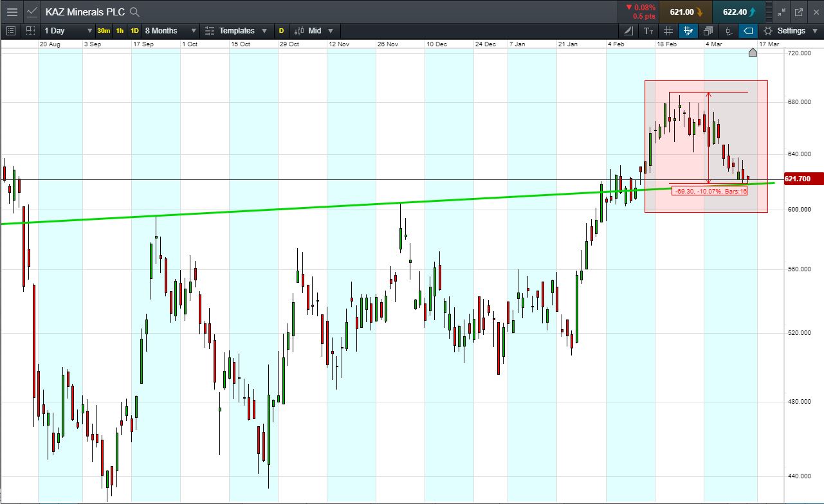Screen dimensions: 824x504
Task: Click the 21 Jan date label
Action: pos(568,44)
